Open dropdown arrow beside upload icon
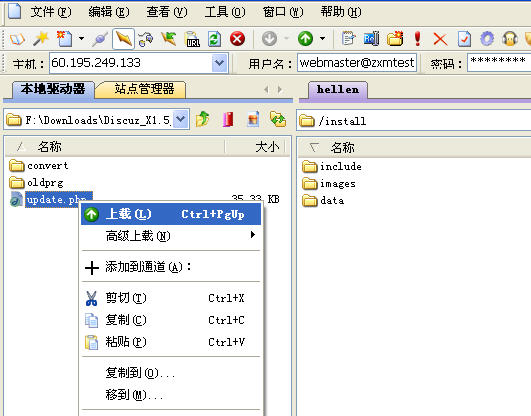 click(x=323, y=38)
